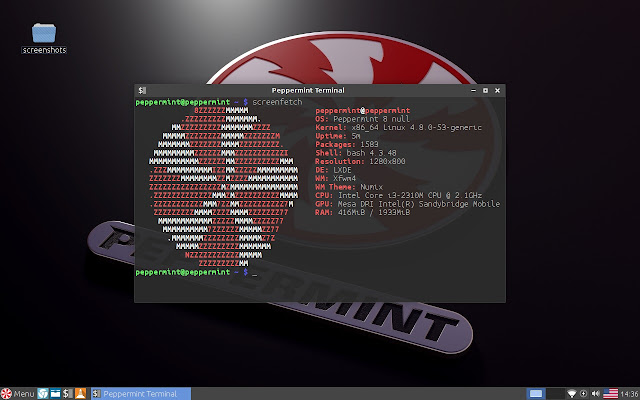
Task: Click the 'Uptime: 5m' line
Action: [338, 136]
